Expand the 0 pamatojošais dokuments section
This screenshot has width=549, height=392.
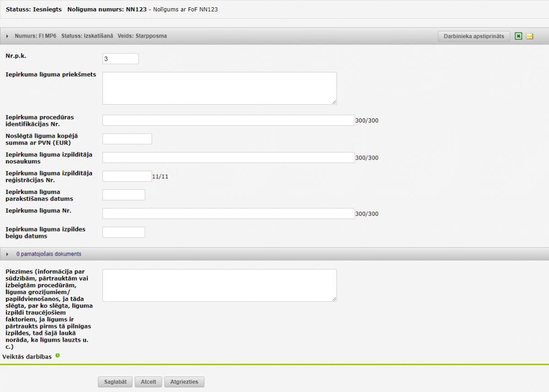pyautogui.click(x=7, y=254)
